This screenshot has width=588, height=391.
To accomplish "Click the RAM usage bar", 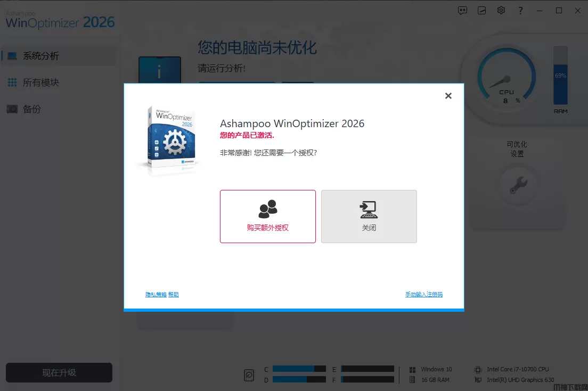I will (561, 76).
